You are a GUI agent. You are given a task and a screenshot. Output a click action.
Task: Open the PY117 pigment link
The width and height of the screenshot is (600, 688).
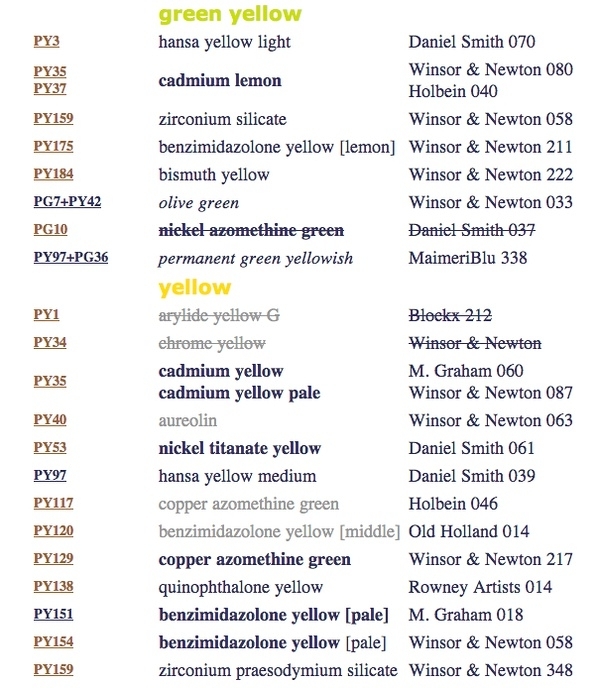click(53, 503)
